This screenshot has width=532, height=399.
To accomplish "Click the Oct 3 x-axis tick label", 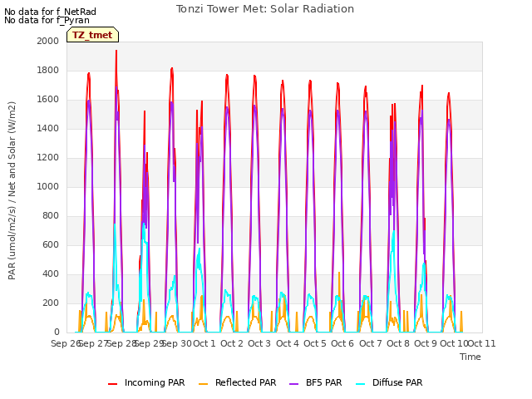I will point(259,343).
